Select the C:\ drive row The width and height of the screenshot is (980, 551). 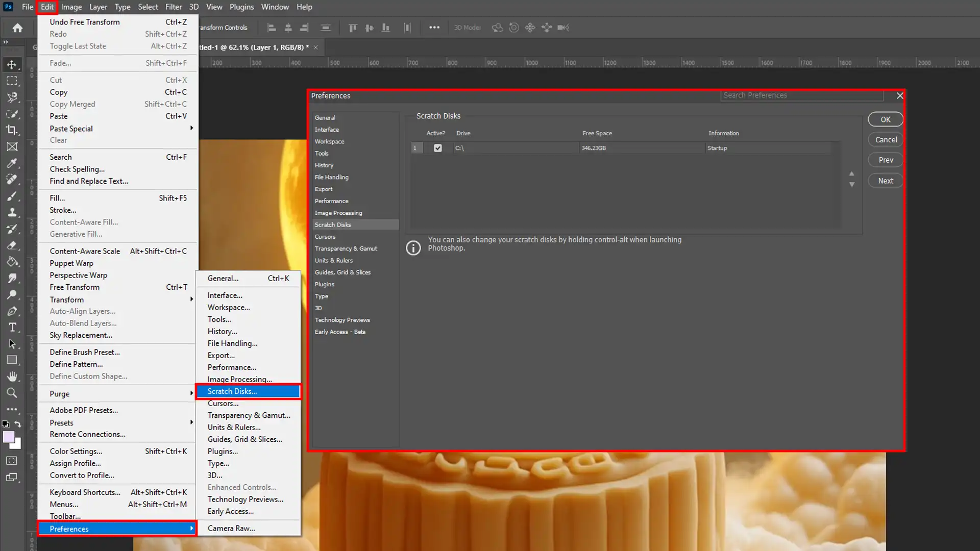(x=622, y=148)
